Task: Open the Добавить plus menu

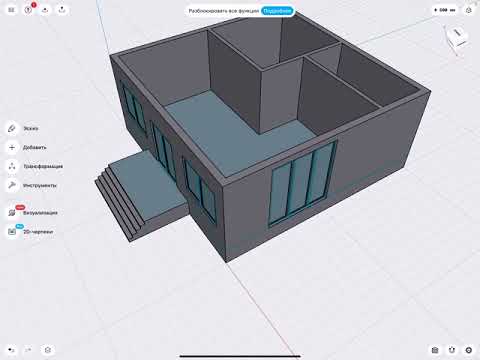Action: pyautogui.click(x=12, y=147)
